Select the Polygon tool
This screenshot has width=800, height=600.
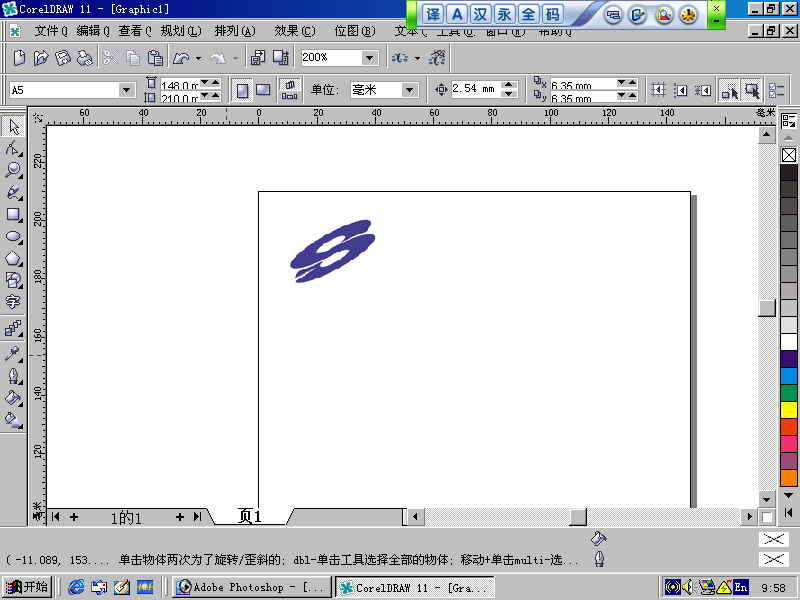(x=13, y=258)
